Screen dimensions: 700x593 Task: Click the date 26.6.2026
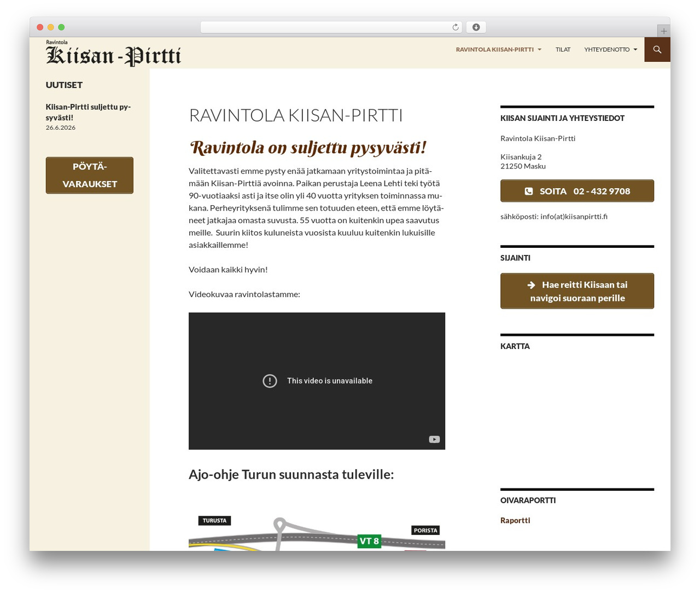tap(61, 127)
